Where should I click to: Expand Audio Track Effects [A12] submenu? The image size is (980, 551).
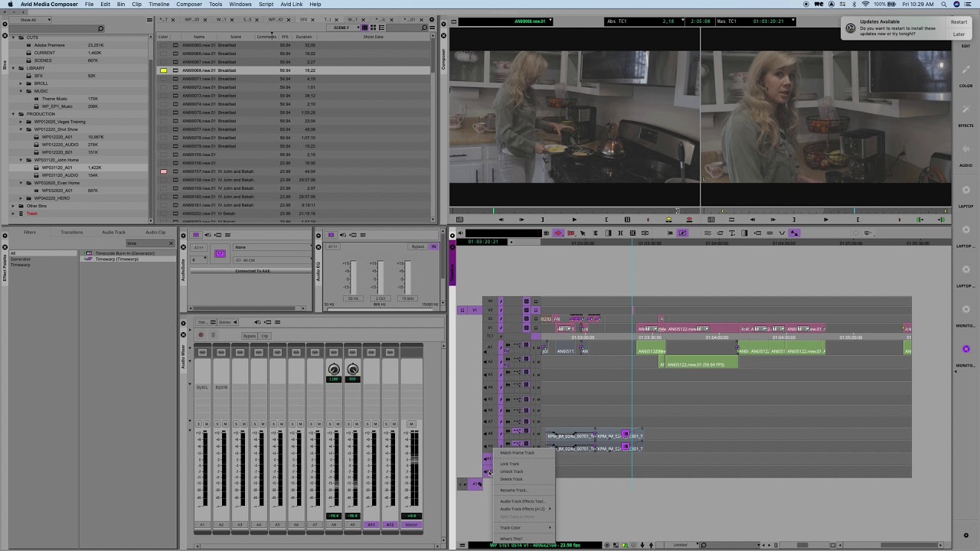525,509
